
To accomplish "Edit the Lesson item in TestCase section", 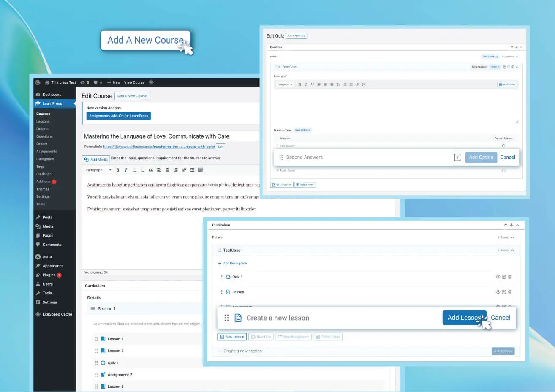I will click(504, 292).
